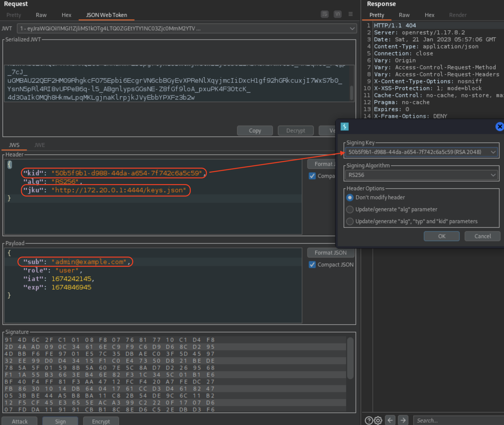Screen dimensions: 504x425
Task: Switch to the JWE tab
Action: pos(40,145)
